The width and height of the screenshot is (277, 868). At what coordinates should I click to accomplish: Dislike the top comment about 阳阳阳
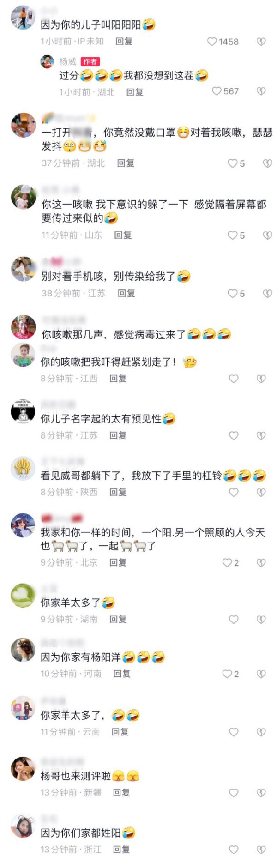click(261, 42)
